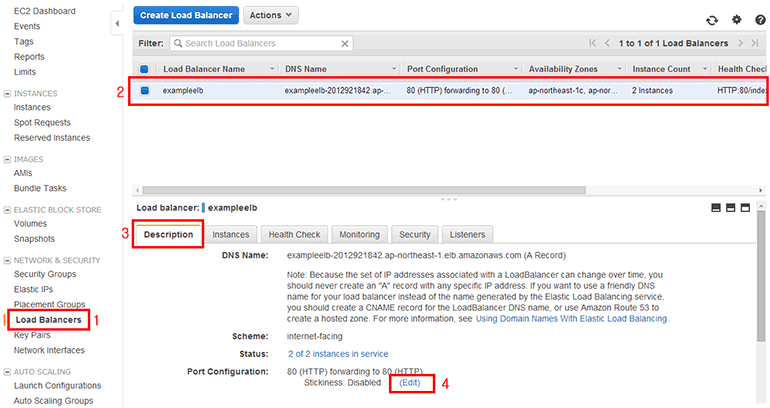The width and height of the screenshot is (770, 408).
Task: Jump to first page in pagination
Action: 593,44
